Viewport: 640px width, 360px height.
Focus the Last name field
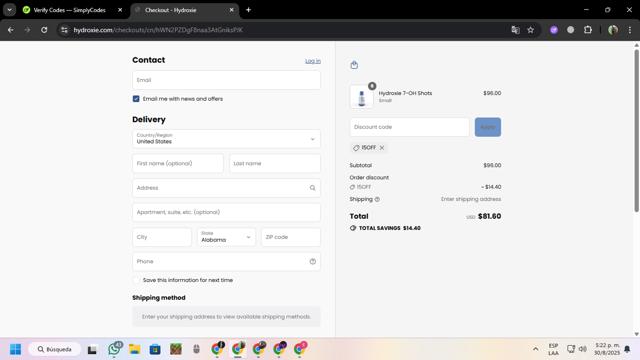[x=275, y=163]
